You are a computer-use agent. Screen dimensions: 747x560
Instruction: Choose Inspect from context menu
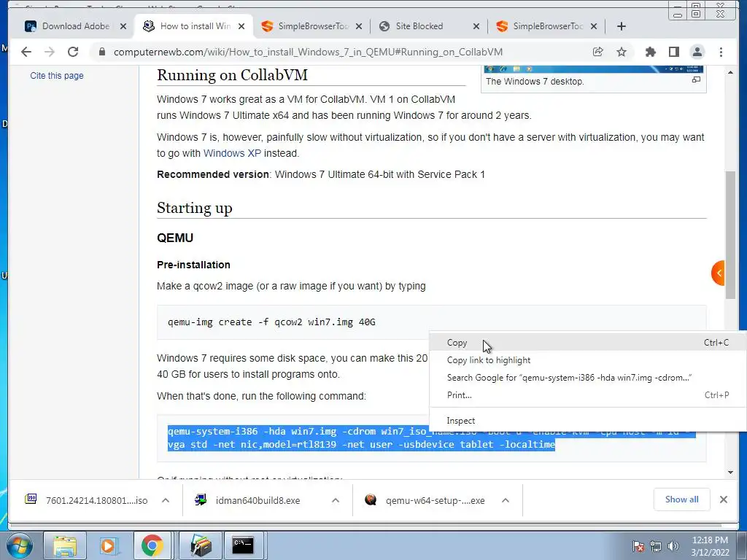[588, 421]
